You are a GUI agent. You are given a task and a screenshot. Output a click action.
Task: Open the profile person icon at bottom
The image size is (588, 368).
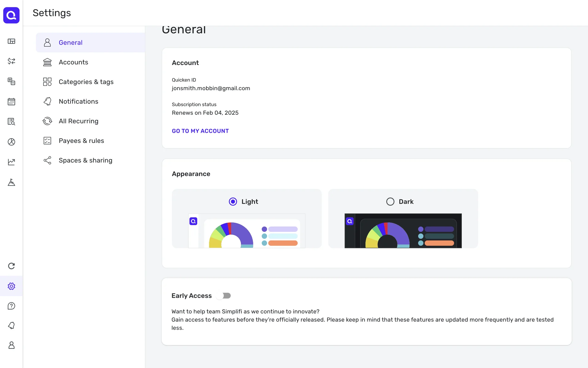11,345
